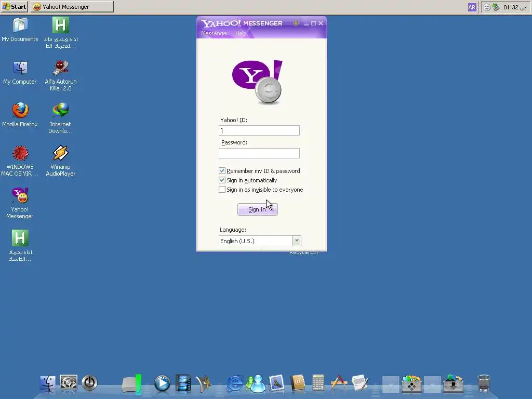This screenshot has height=399, width=532.
Task: Open the Yahoo! Messenger desktop shortcut
Action: (x=20, y=204)
